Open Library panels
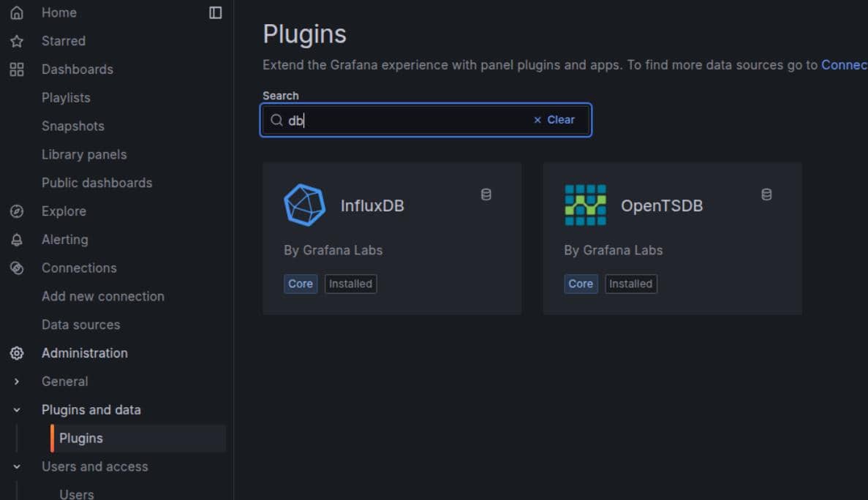 (84, 154)
